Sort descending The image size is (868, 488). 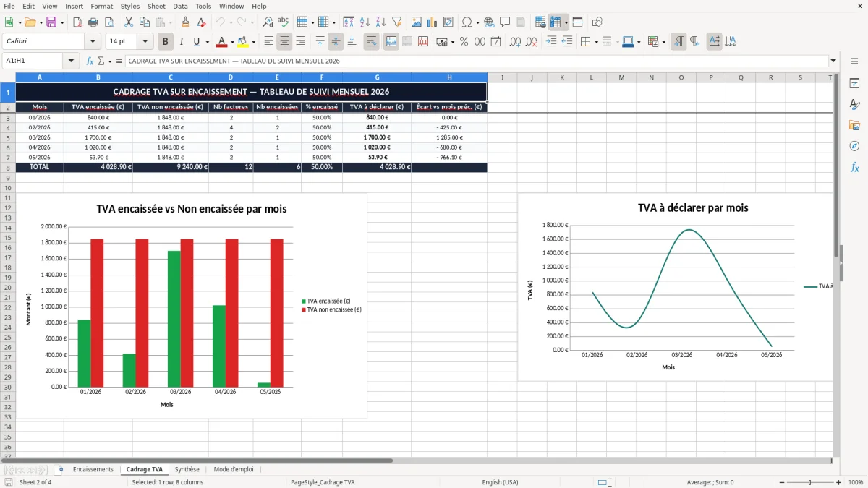click(x=380, y=22)
